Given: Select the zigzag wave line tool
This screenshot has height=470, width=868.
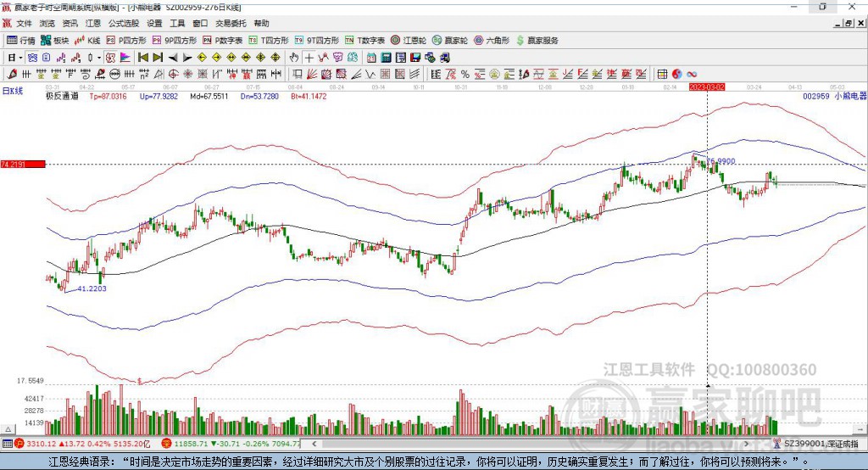Looking at the screenshot, I should click(370, 74).
